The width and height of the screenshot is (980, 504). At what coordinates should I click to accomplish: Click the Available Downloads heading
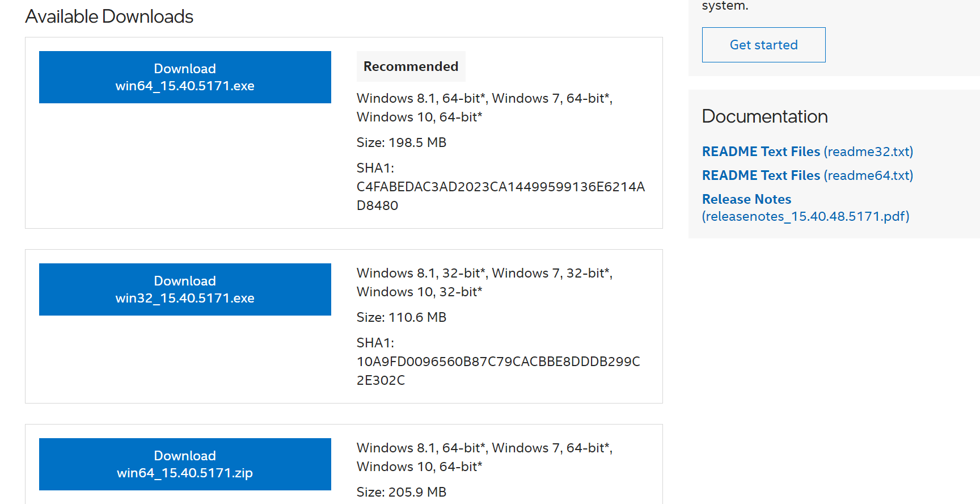pos(109,16)
